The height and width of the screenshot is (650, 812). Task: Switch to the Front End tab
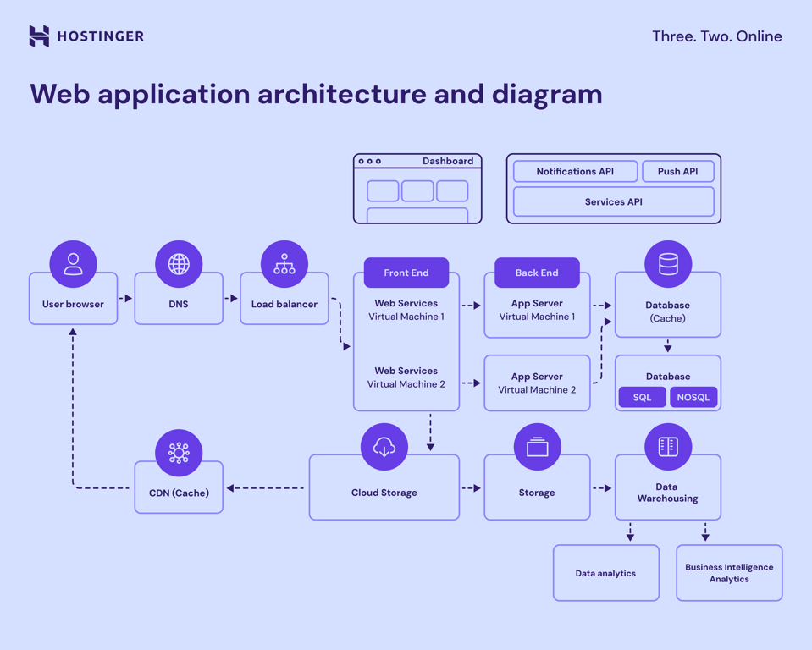406,273
